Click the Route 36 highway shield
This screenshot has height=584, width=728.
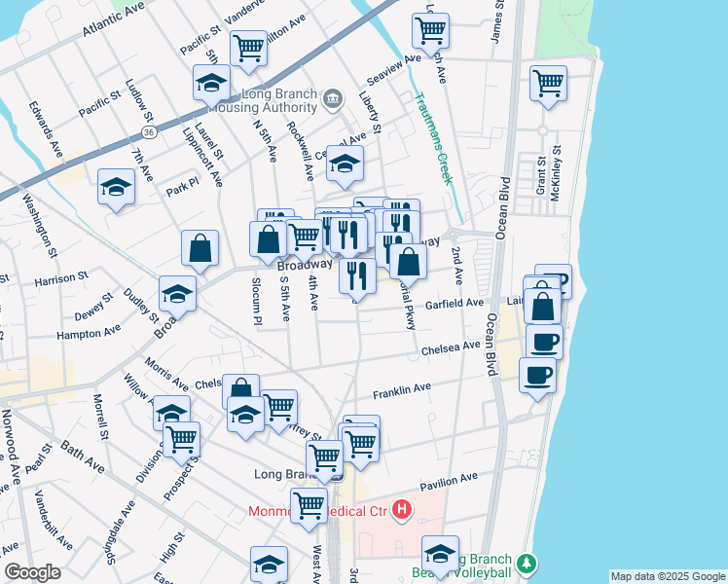(149, 132)
